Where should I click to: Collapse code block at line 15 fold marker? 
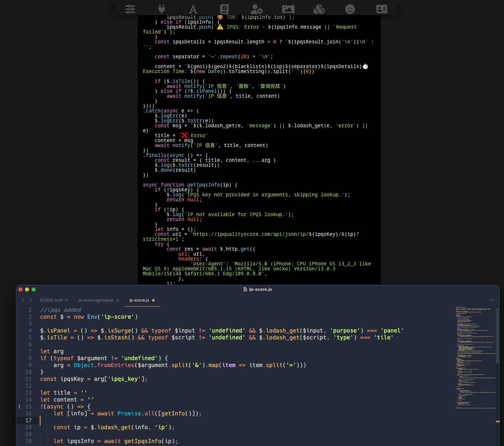[x=19, y=407]
